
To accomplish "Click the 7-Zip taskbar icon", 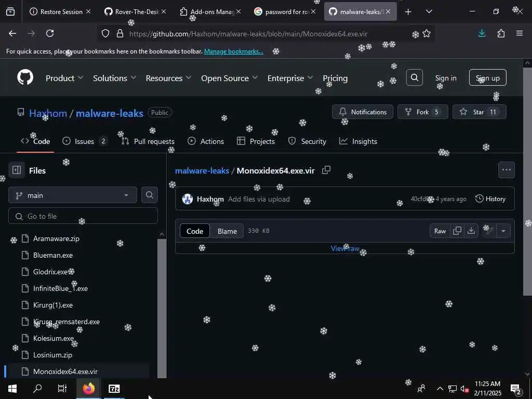I will tap(114, 389).
